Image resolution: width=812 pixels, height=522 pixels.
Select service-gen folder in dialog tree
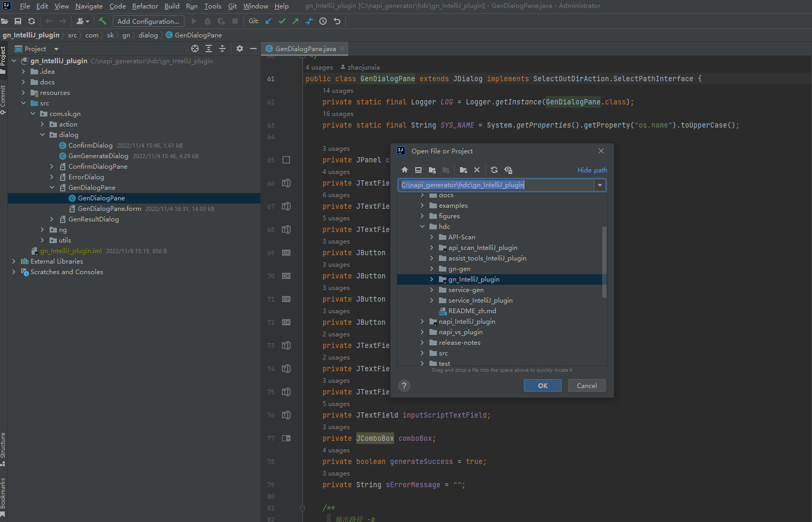coord(466,290)
